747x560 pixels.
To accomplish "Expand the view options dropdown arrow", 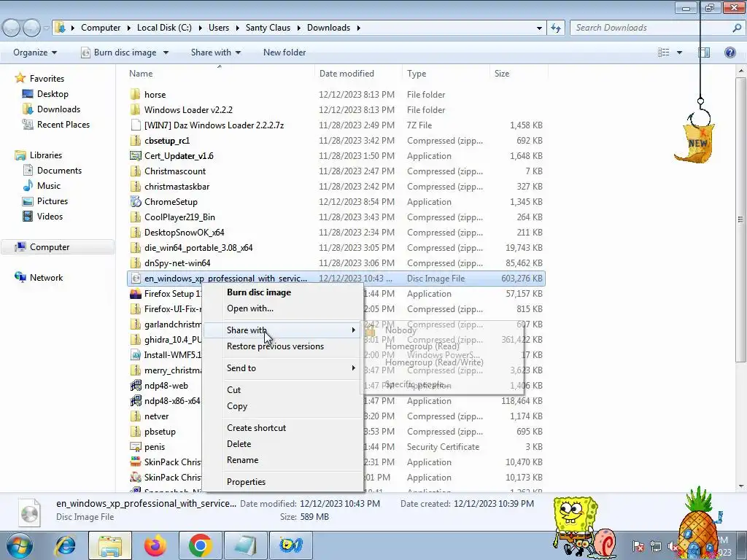I will click(x=679, y=52).
